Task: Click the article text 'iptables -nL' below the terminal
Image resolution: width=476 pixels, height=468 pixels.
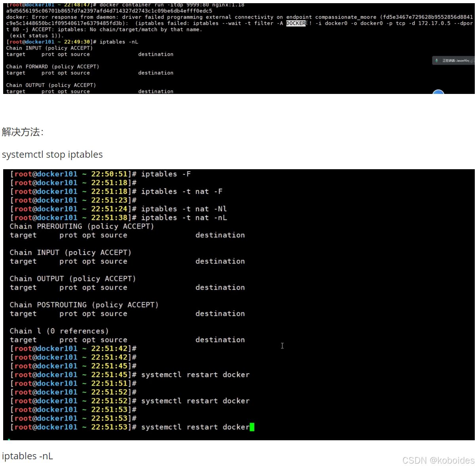Action: pos(27,456)
